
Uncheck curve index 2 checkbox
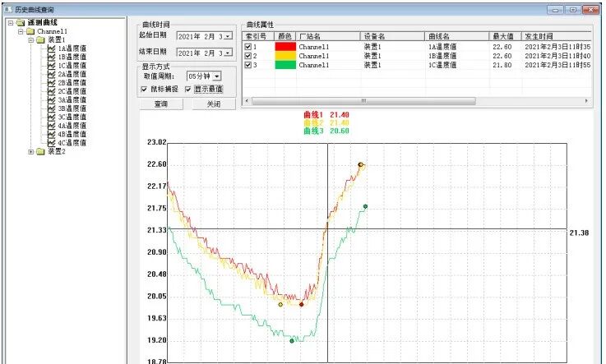coord(248,56)
